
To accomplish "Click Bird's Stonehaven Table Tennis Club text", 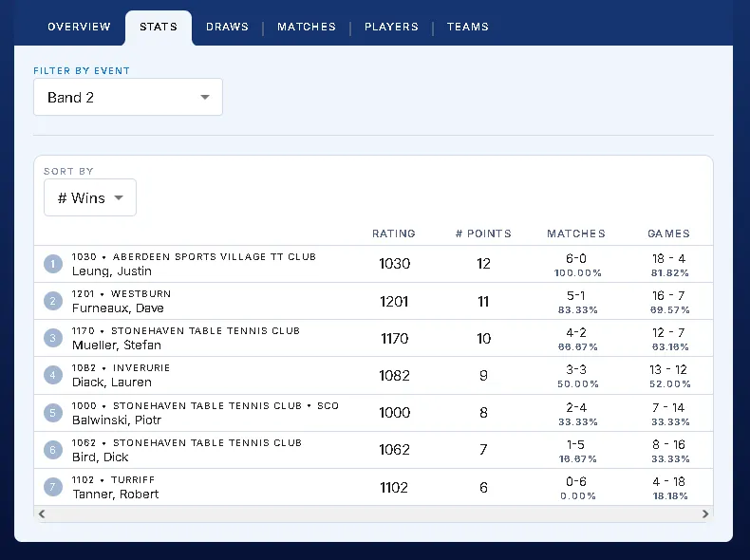I will pos(207,443).
